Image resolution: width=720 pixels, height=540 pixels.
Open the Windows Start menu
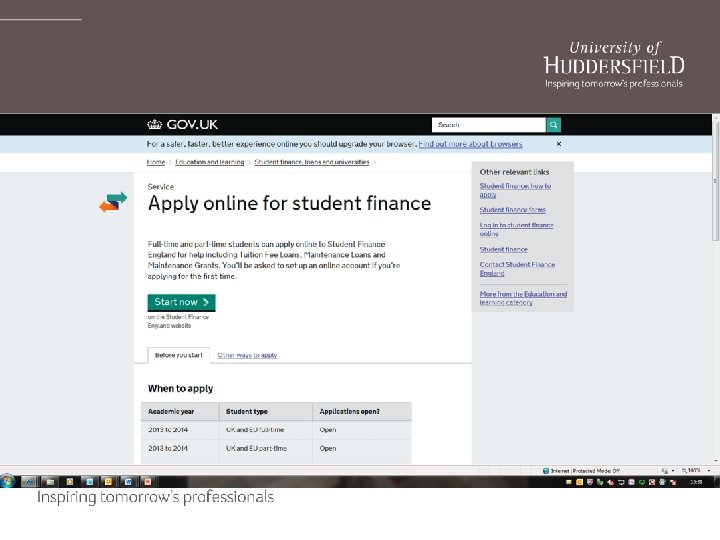coord(8,481)
